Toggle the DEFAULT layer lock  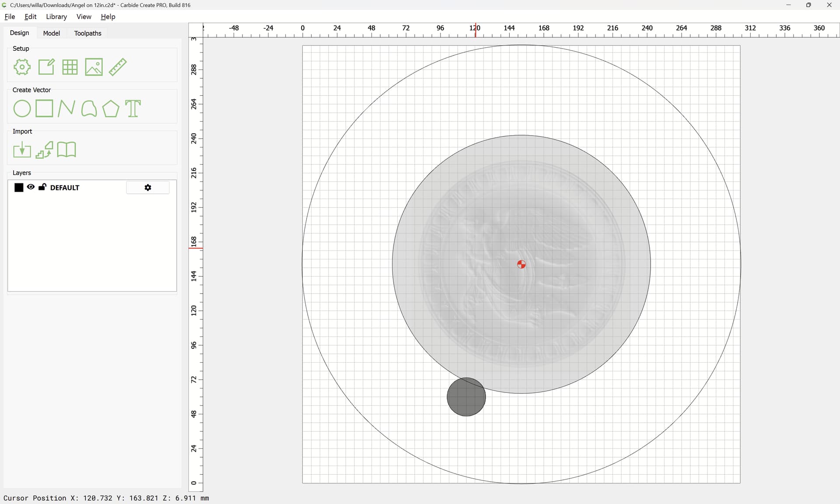coord(42,187)
